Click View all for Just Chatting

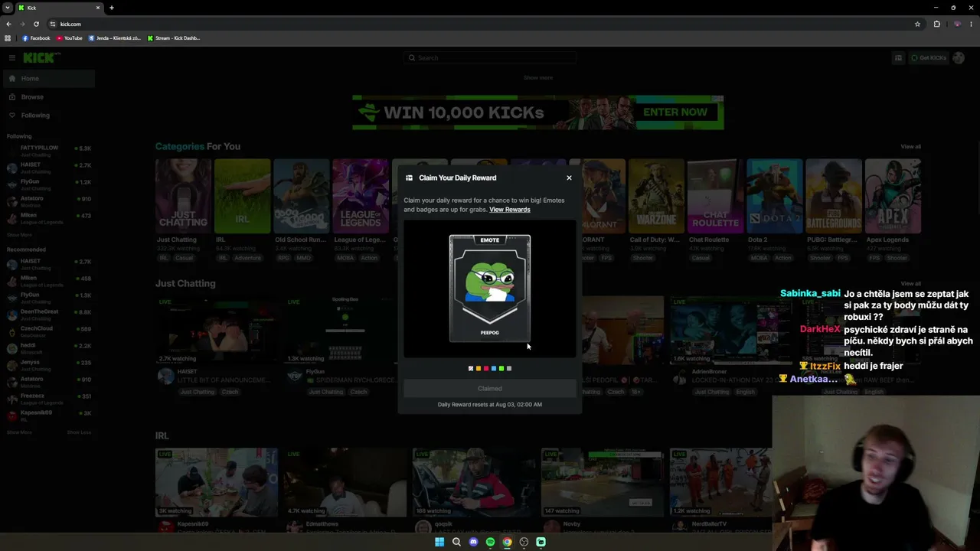[x=911, y=284]
